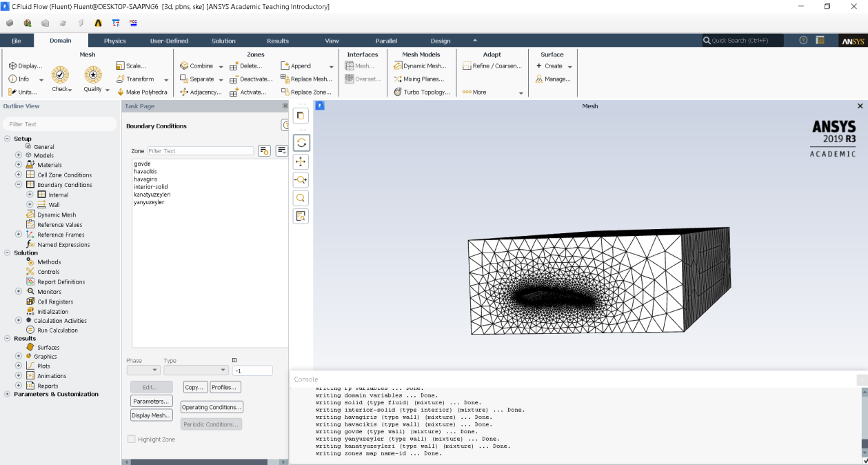This screenshot has width=868, height=465.
Task: Open the Separate dropdown arrow
Action: pos(221,80)
